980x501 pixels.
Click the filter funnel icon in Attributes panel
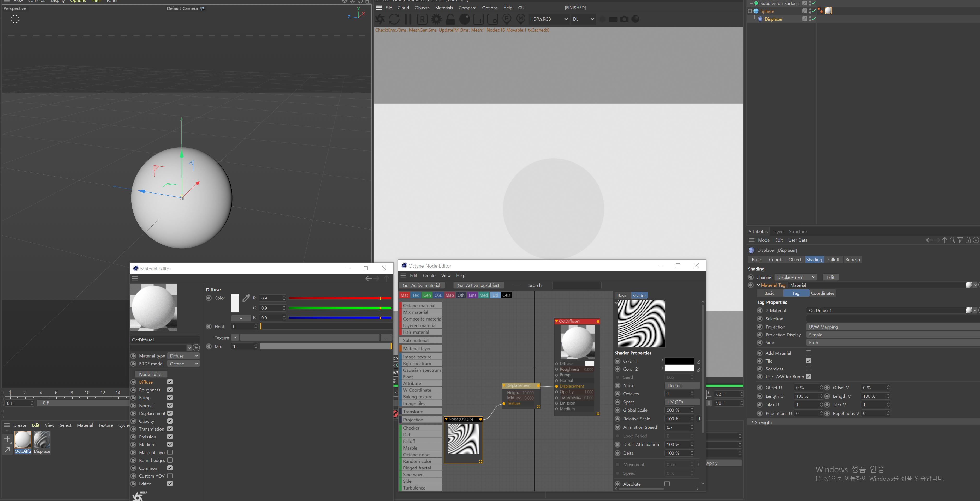tap(960, 240)
